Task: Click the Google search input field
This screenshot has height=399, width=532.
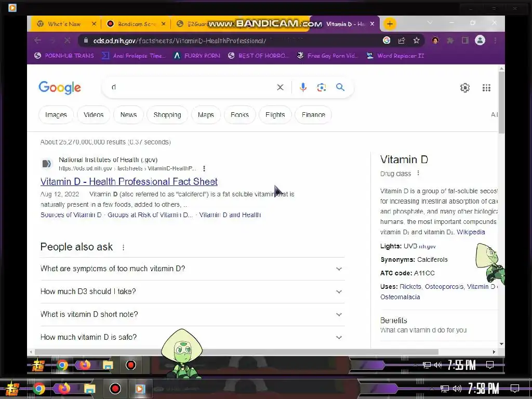Action: (190, 87)
